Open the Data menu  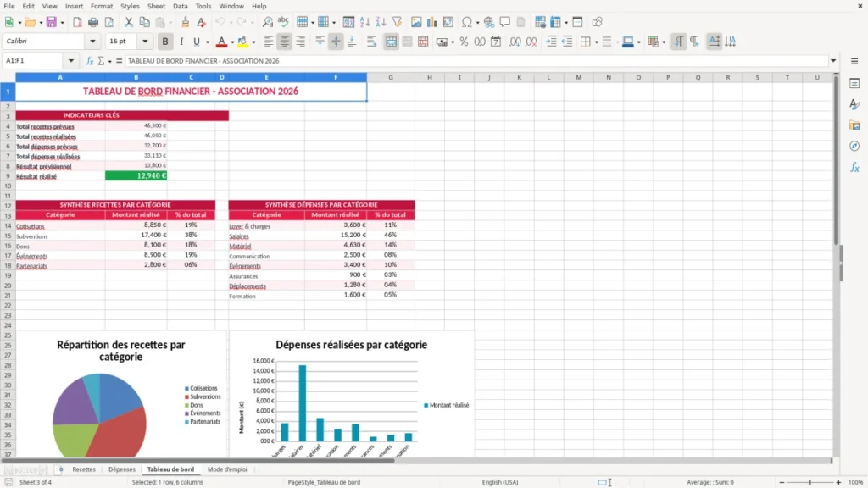[x=181, y=6]
